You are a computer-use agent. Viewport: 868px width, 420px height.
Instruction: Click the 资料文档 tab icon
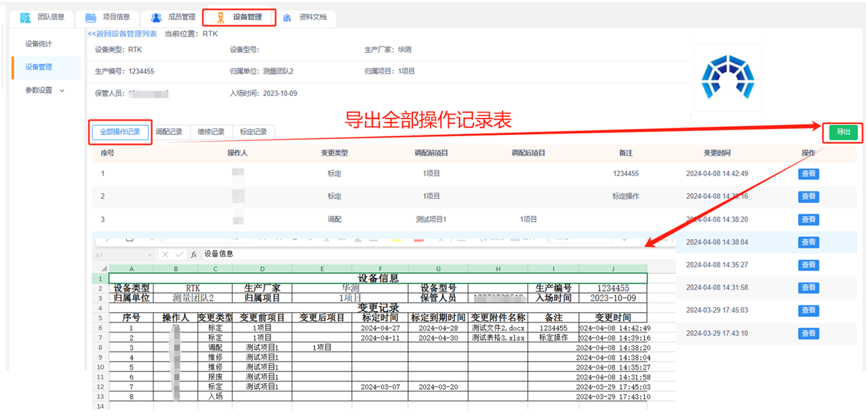pyautogui.click(x=288, y=18)
